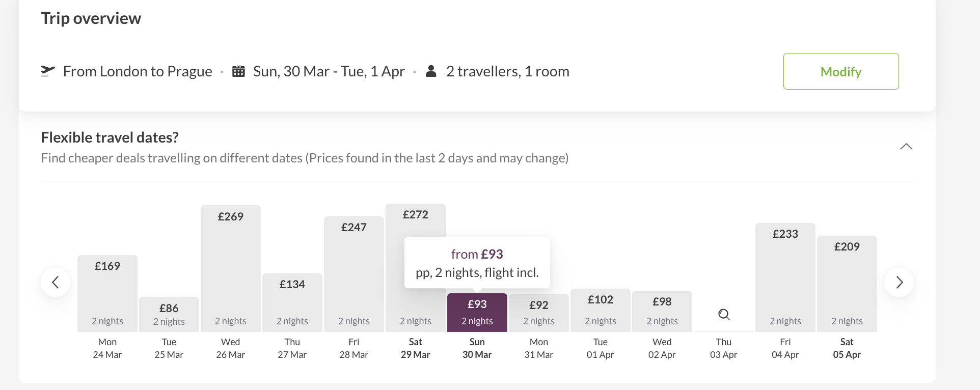
Task: Pick the £209 Sat 05 Apr bar
Action: tap(847, 284)
